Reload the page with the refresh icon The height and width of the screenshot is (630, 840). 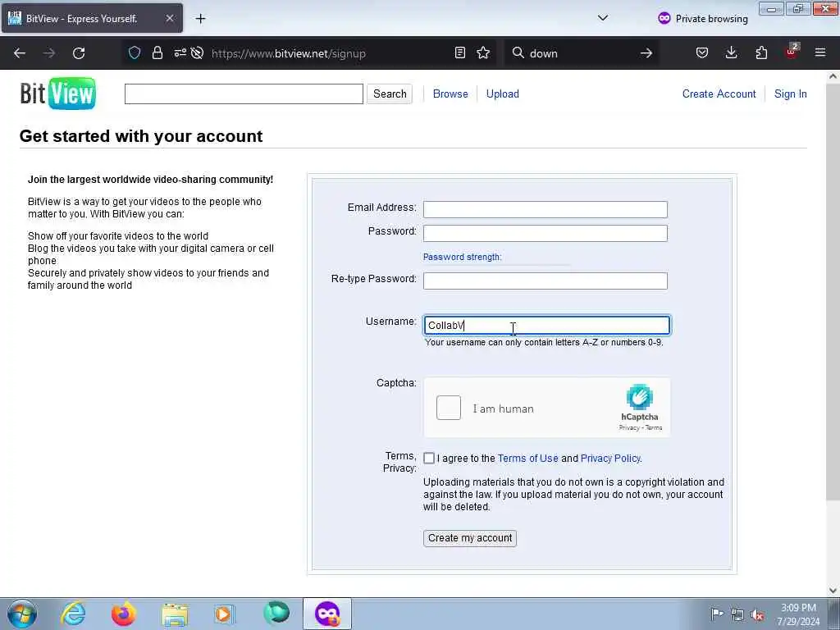pyautogui.click(x=79, y=53)
